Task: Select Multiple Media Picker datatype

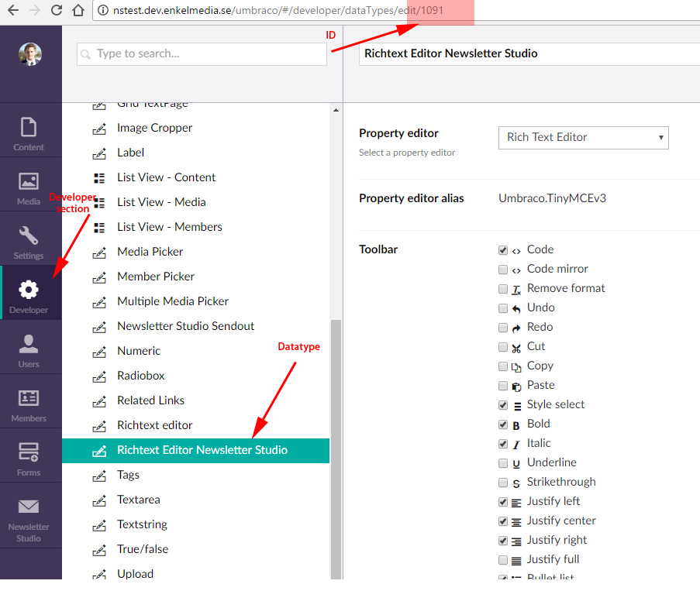Action: [173, 301]
